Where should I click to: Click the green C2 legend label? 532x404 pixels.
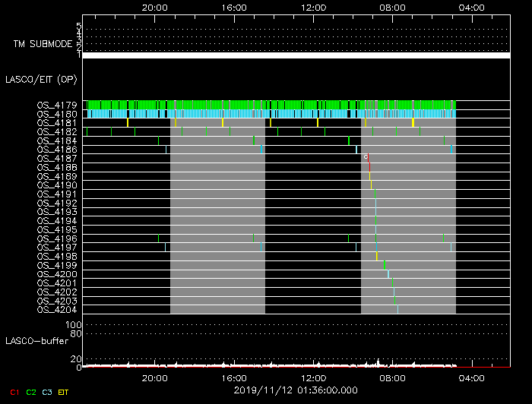[x=31, y=392]
